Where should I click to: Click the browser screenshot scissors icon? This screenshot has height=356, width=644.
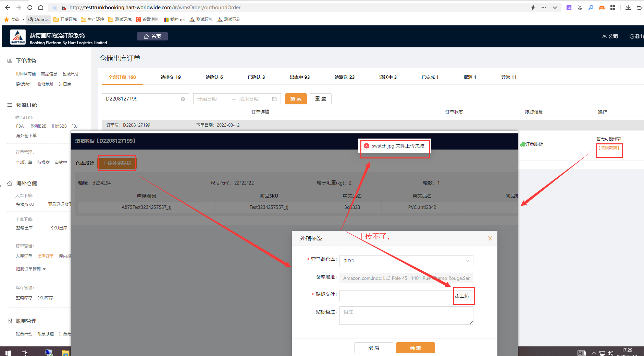pos(580,8)
